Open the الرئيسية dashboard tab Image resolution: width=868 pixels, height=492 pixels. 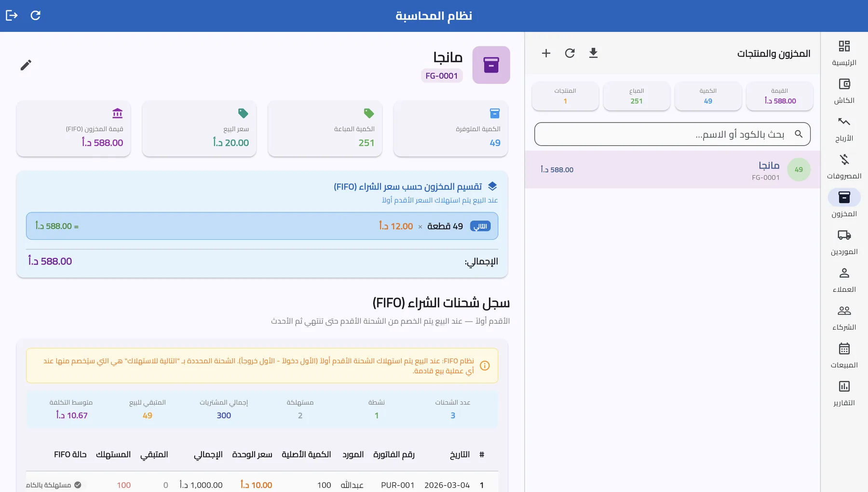[844, 53]
